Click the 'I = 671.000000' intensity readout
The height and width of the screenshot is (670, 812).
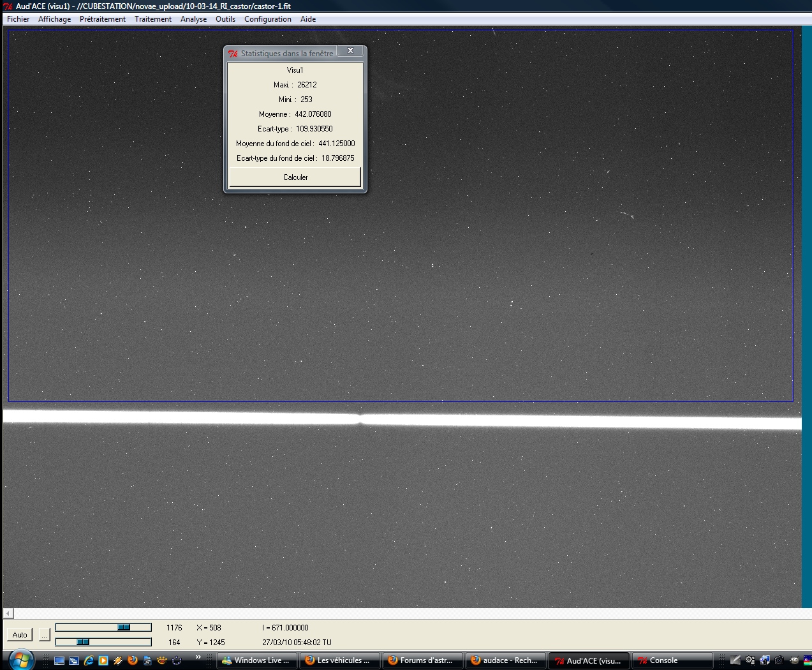[x=285, y=627]
